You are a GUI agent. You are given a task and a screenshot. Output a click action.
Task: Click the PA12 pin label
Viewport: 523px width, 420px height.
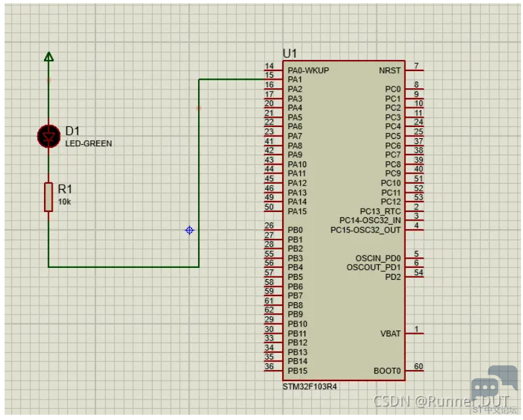(x=297, y=183)
